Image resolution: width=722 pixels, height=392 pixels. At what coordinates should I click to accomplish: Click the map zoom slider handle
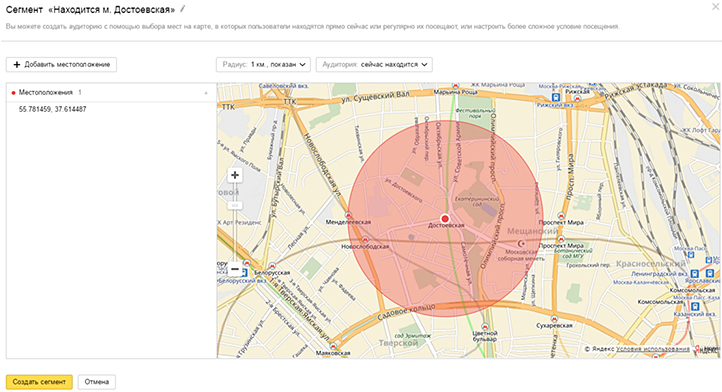(235, 205)
